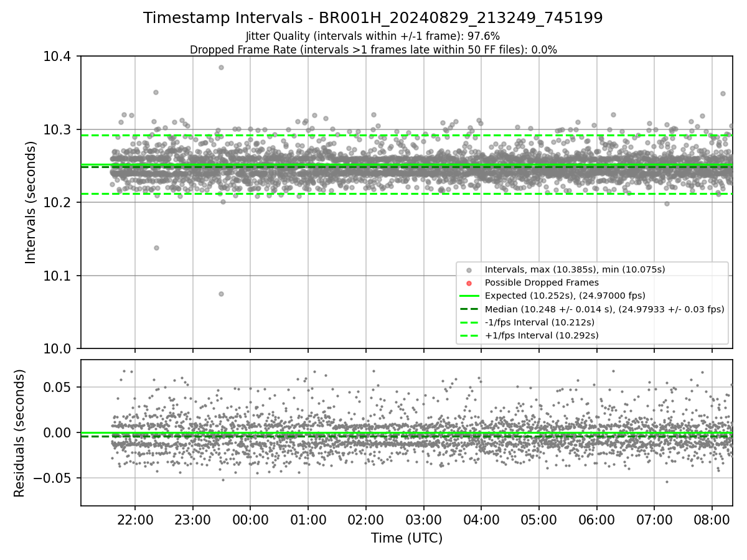Click the '23:00' time tick label

(x=192, y=520)
